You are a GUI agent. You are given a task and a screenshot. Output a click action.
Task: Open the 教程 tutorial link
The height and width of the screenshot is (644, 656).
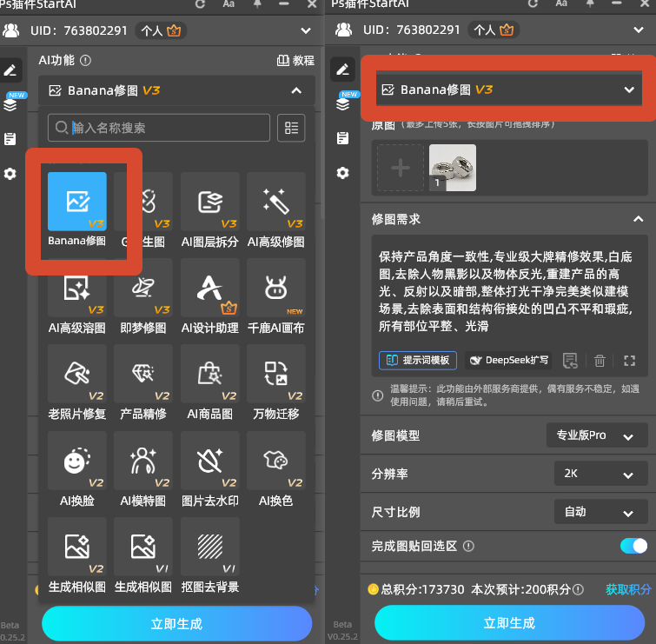295,61
